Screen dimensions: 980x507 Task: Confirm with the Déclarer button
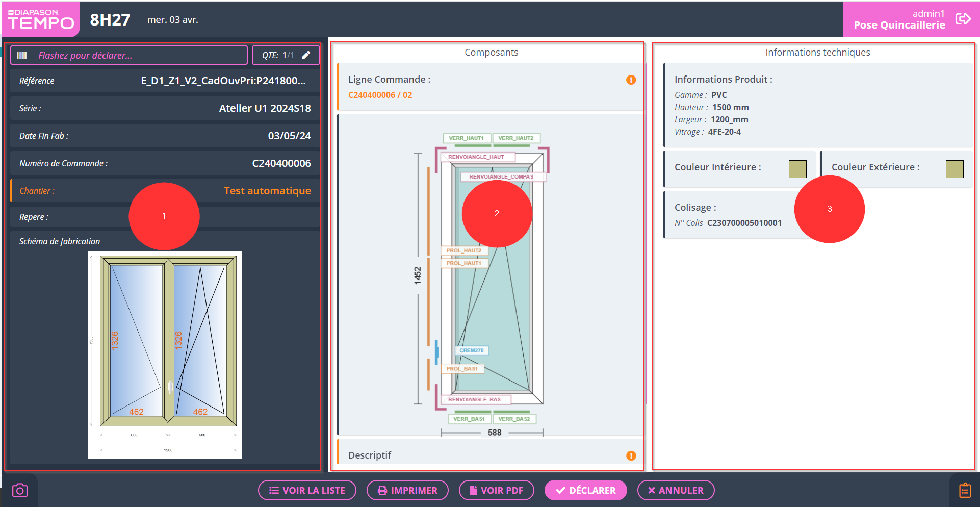click(x=585, y=490)
